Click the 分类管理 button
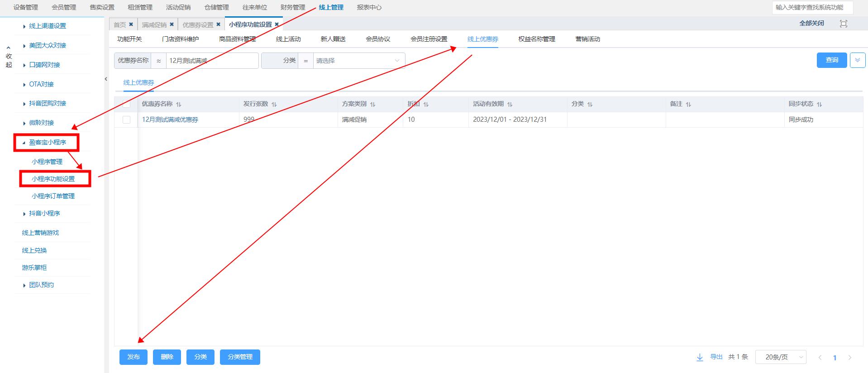 pos(240,357)
